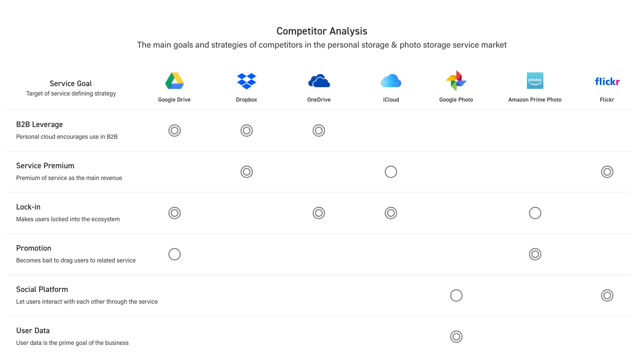Click Lock-in marker for OneDrive
Screen dimensions: 644x362
319,213
